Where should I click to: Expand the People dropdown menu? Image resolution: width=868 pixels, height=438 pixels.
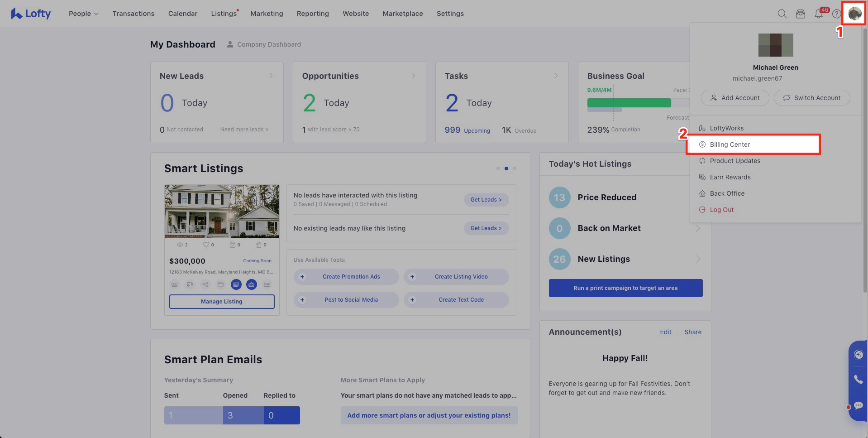click(x=83, y=14)
